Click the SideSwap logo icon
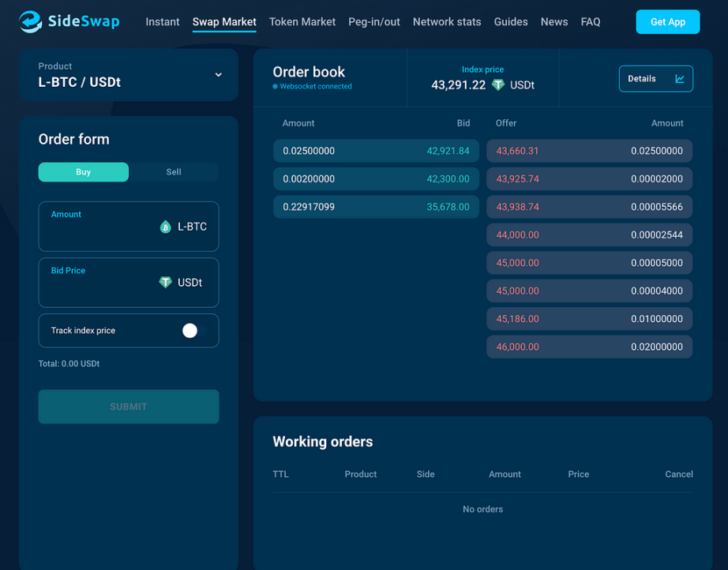This screenshot has height=570, width=728. pyautogui.click(x=31, y=22)
